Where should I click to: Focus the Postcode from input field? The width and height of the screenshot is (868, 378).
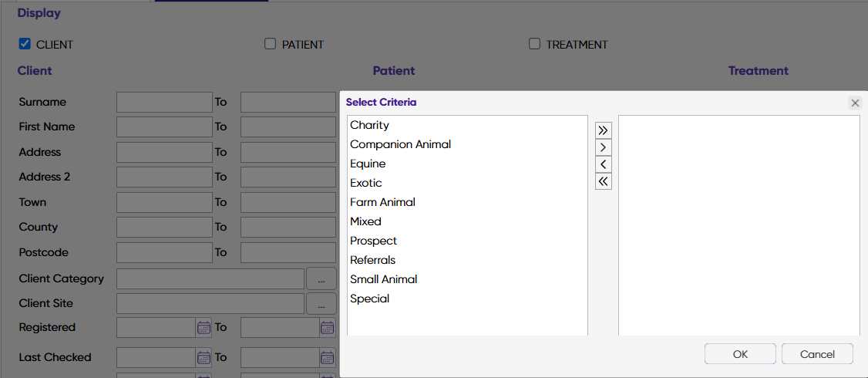pos(164,252)
